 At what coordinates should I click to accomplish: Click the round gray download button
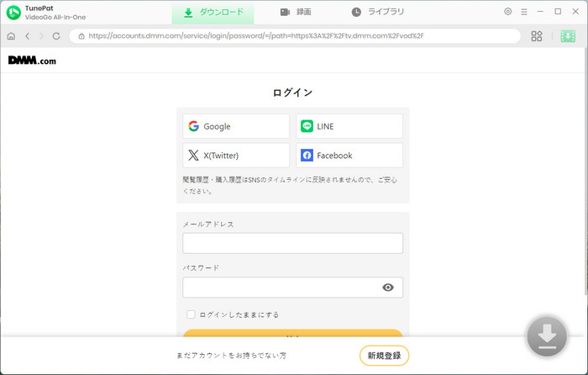point(547,336)
